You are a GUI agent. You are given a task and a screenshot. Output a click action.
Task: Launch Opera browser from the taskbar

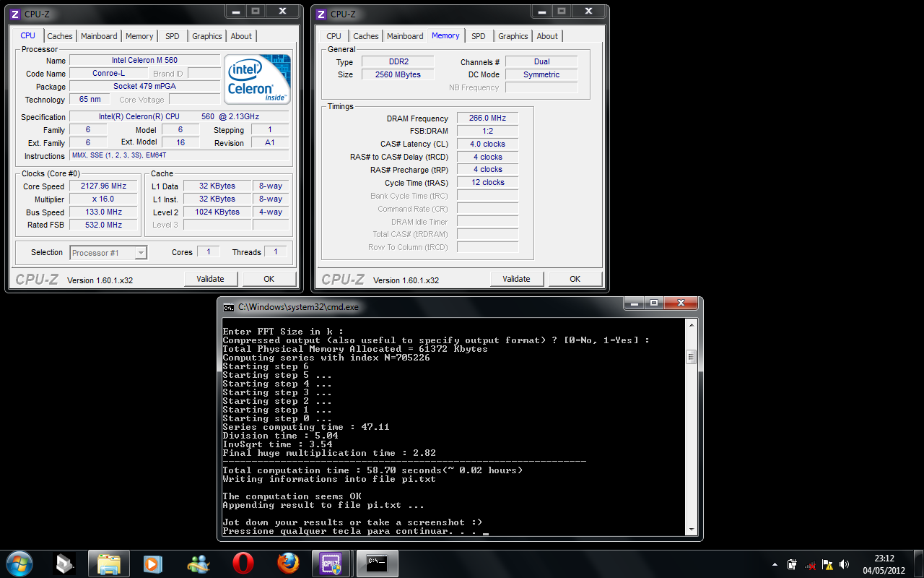point(243,563)
